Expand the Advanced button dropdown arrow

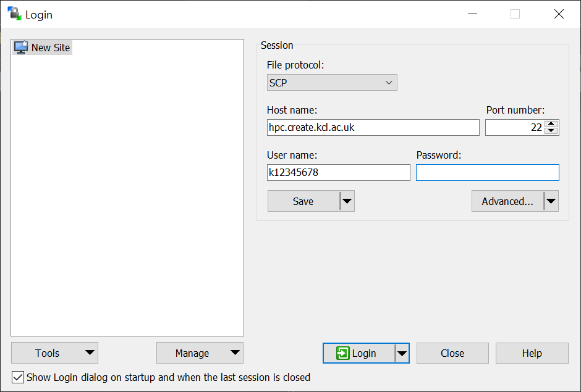pyautogui.click(x=551, y=201)
